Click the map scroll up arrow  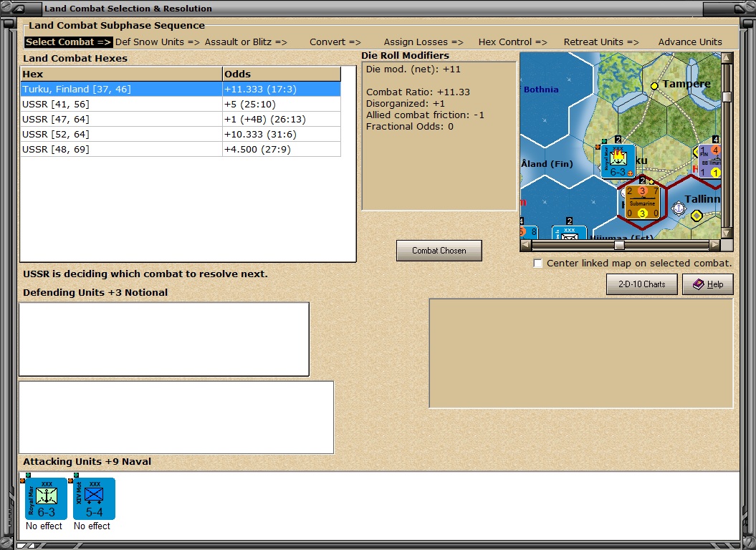tap(727, 58)
